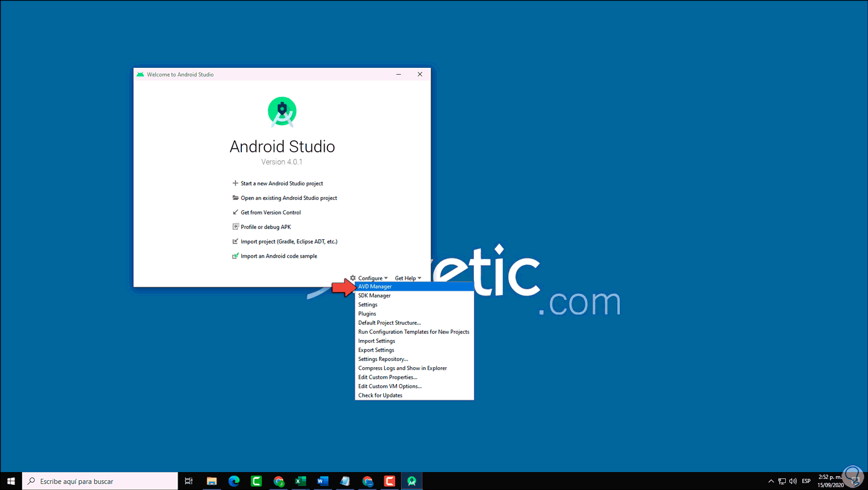Start a new Android Studio project
The image size is (868, 490).
(278, 184)
